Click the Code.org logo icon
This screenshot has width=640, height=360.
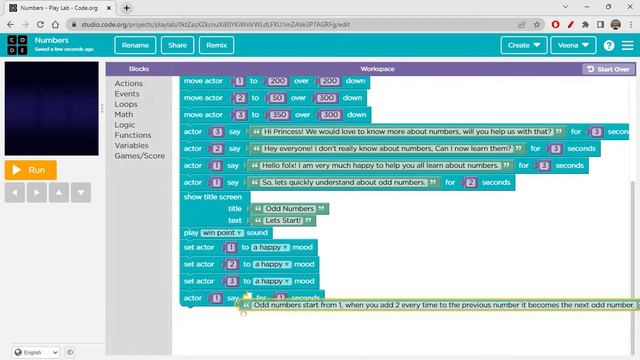[x=18, y=45]
